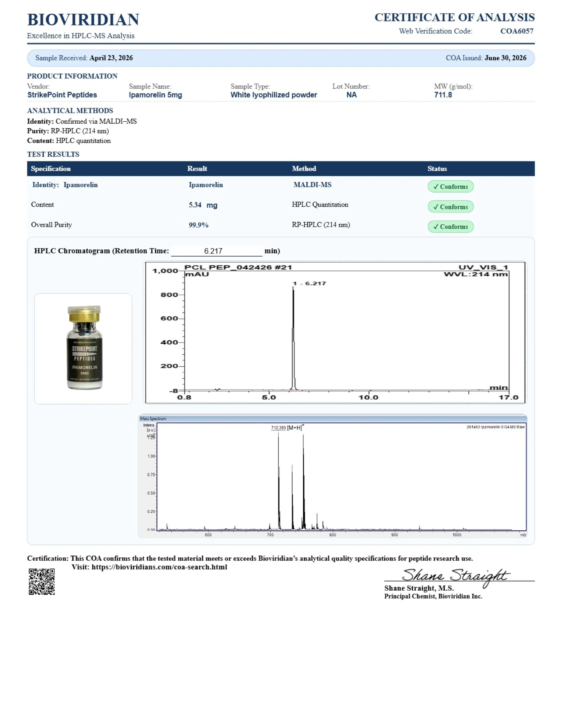
Task: Click the HPLC chromatogram plot
Action: (335, 332)
